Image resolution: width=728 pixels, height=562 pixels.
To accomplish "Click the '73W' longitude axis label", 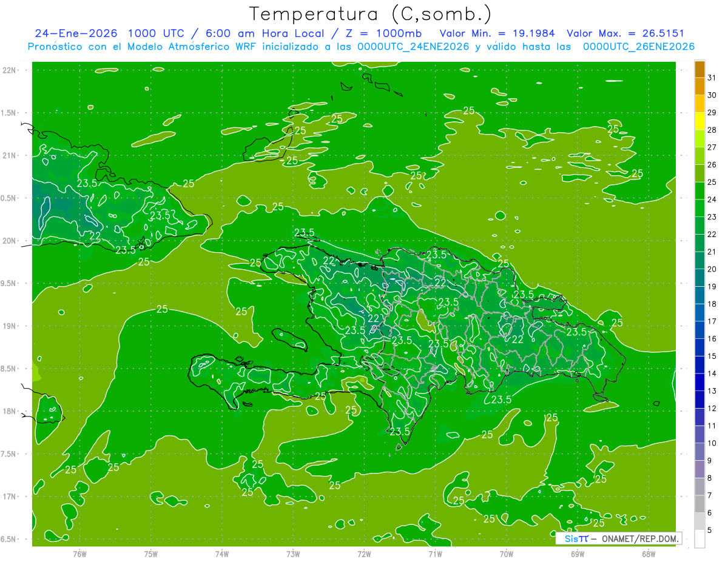I will [x=293, y=554].
